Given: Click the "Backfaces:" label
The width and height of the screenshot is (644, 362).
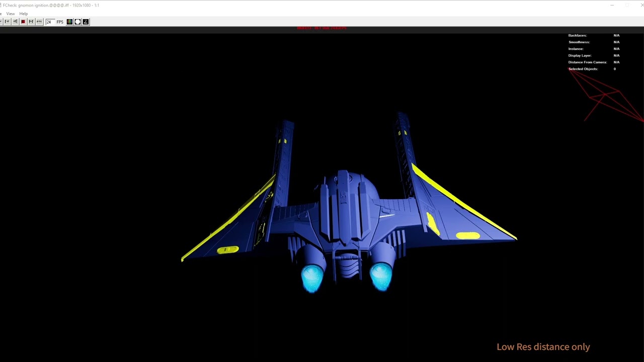Looking at the screenshot, I should pos(578,35).
